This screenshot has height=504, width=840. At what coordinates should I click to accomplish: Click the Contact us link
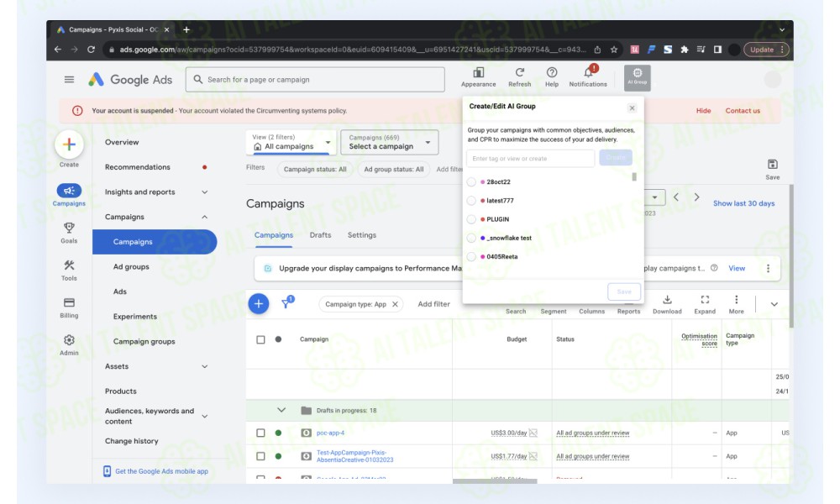[x=743, y=111]
